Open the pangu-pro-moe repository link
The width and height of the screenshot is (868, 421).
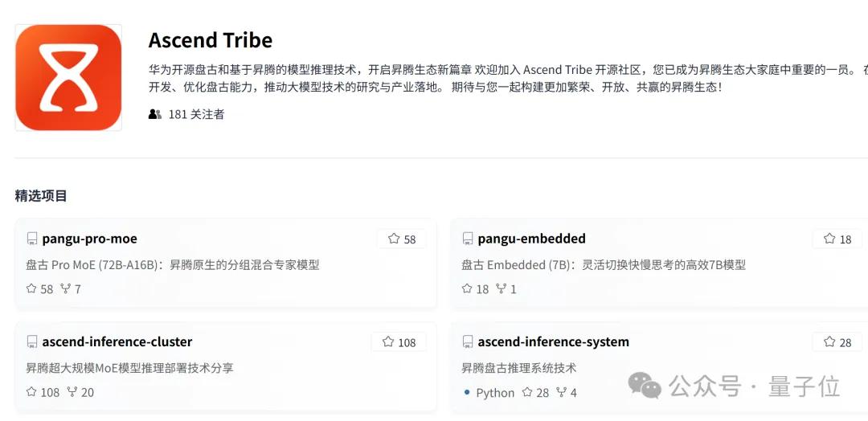tap(89, 239)
